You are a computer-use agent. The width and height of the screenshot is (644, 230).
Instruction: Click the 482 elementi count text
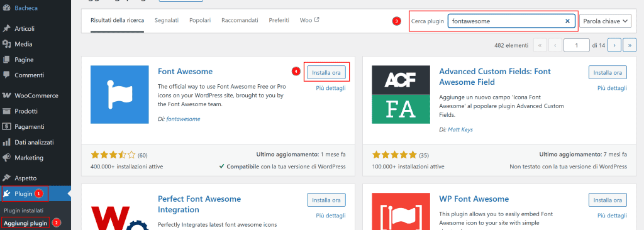point(511,46)
